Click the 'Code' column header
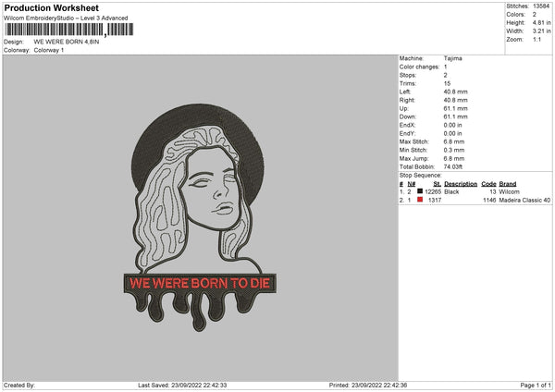Image resolution: width=555 pixels, height=392 pixels. point(488,184)
